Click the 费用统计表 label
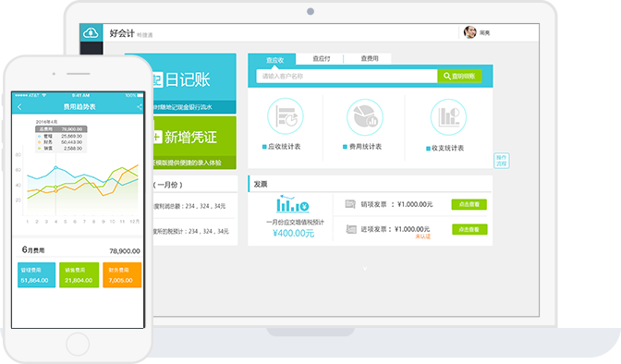This screenshot has height=364, width=621. pyautogui.click(x=365, y=147)
